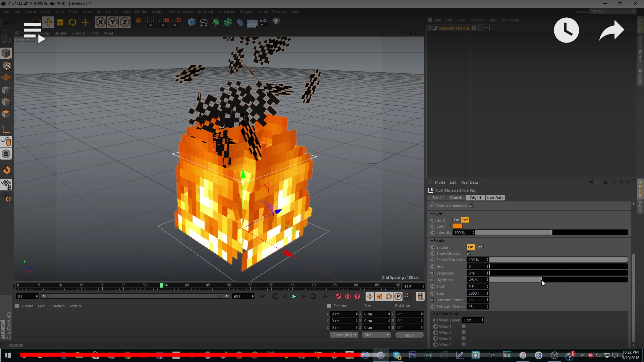Open the Render menu
The height and width of the screenshot is (362, 644).
(x=141, y=11)
